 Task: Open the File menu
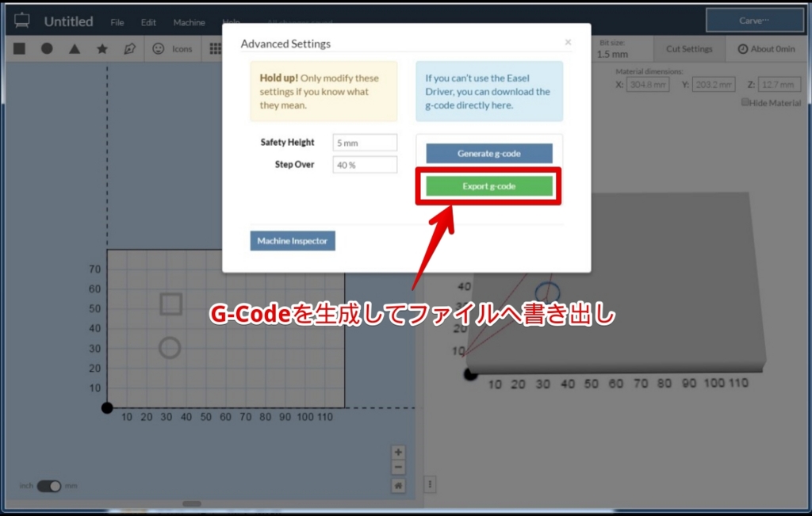tap(117, 22)
